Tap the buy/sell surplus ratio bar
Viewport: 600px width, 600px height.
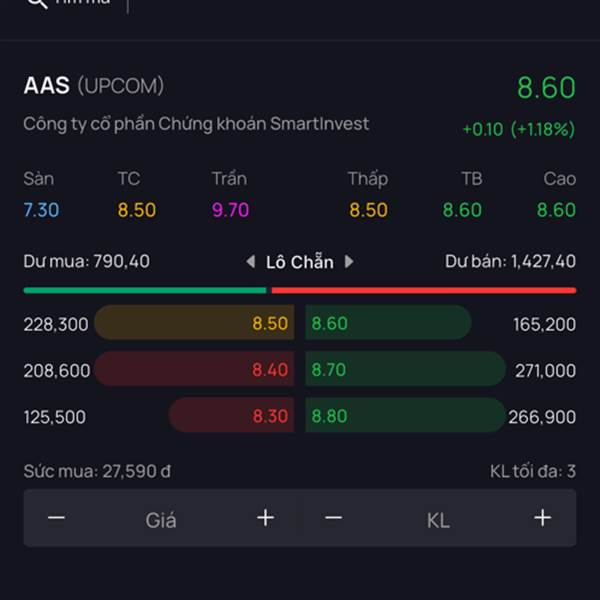tap(299, 290)
